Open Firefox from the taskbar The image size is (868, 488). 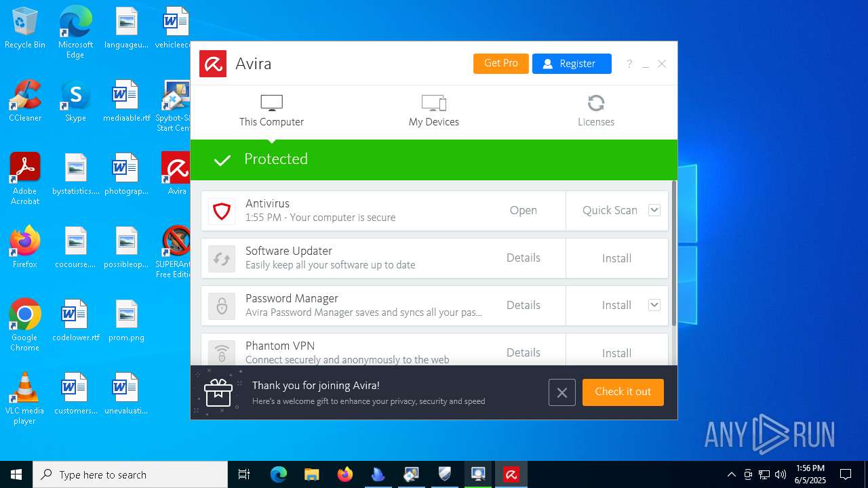pyautogui.click(x=345, y=474)
